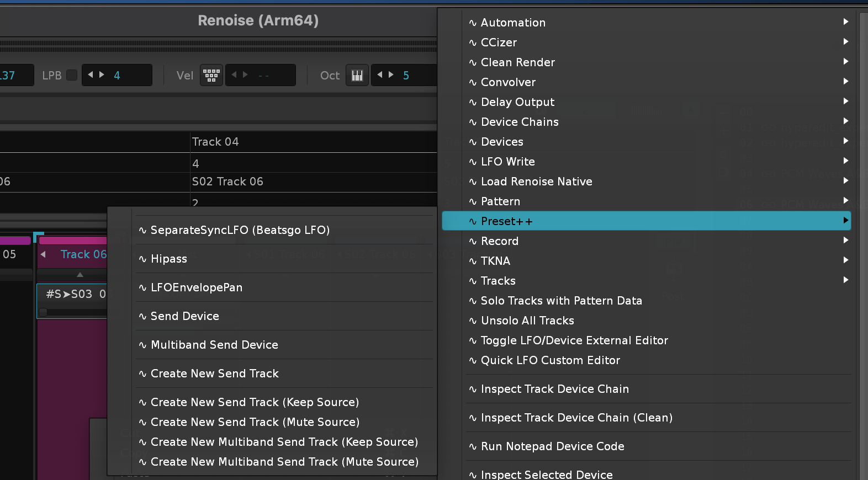Toggle the LPB checkbox
868x480 pixels.
click(72, 75)
